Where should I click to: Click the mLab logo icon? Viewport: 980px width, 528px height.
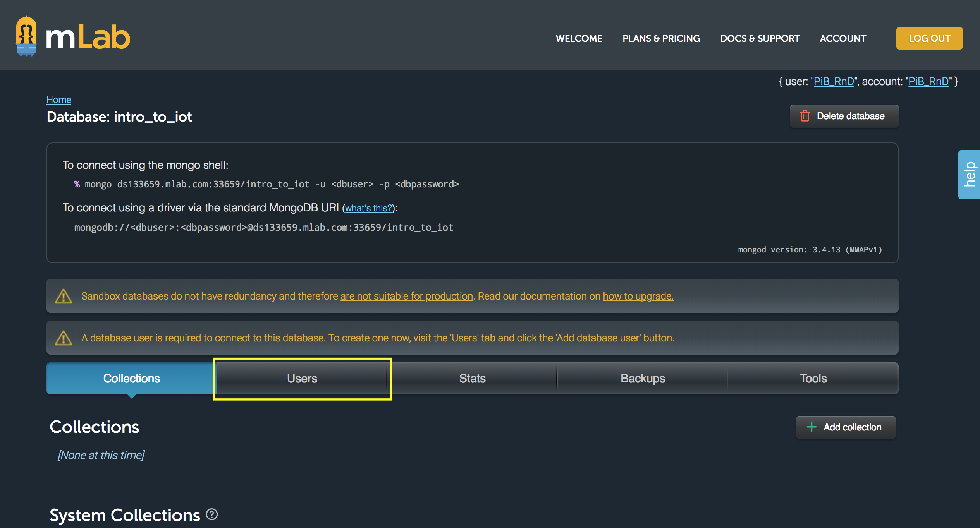26,36
